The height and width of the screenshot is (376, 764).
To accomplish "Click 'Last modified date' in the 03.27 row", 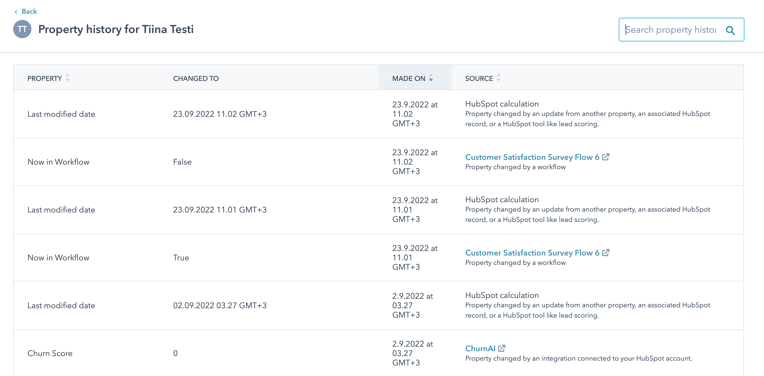I will [x=61, y=305].
